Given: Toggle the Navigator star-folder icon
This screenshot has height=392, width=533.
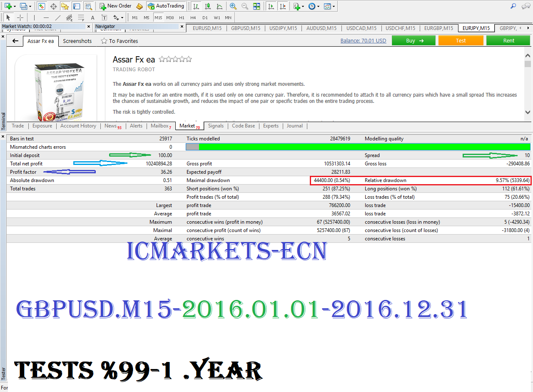Looking at the screenshot, I should point(65,6).
